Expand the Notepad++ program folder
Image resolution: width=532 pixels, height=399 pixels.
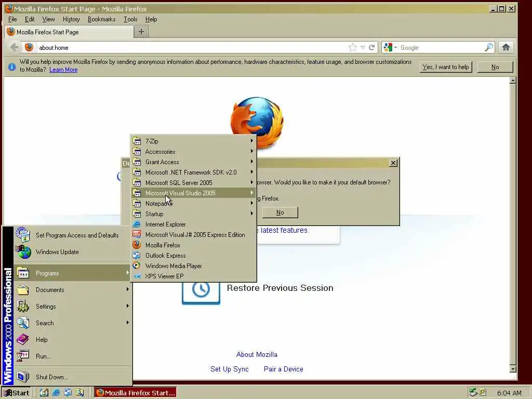click(193, 204)
